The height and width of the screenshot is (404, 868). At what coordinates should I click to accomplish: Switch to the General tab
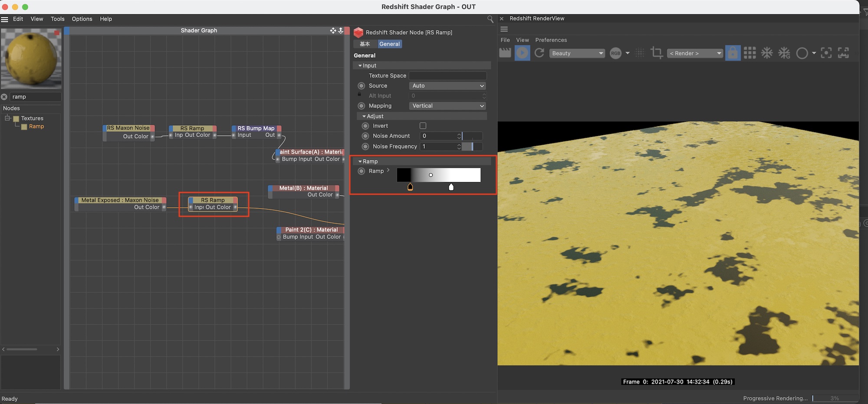pyautogui.click(x=389, y=44)
